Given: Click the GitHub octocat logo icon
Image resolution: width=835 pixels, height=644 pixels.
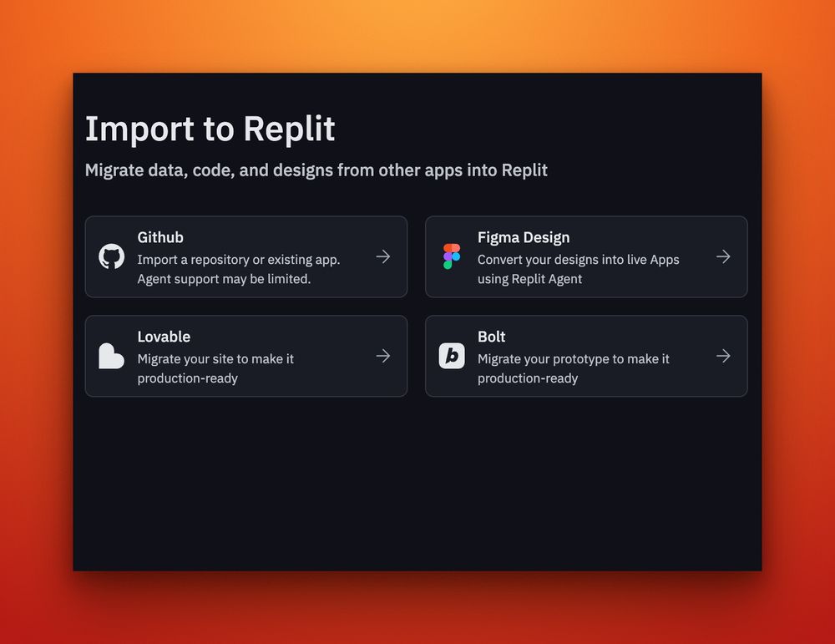Looking at the screenshot, I should point(111,256).
